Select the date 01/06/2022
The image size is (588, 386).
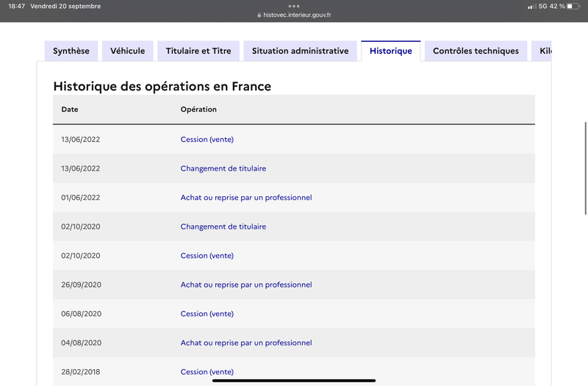81,198
